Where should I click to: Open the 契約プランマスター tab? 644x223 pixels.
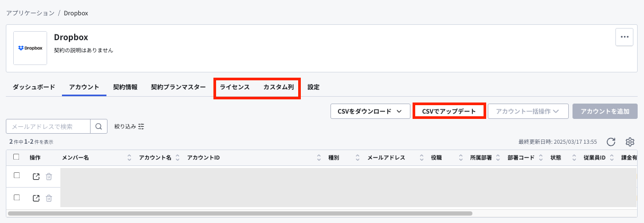(x=178, y=87)
